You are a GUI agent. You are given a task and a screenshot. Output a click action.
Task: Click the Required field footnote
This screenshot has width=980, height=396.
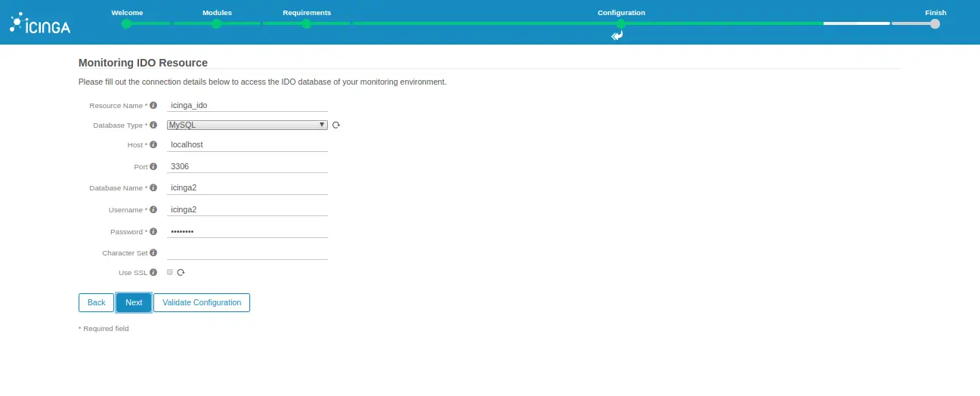click(x=104, y=329)
